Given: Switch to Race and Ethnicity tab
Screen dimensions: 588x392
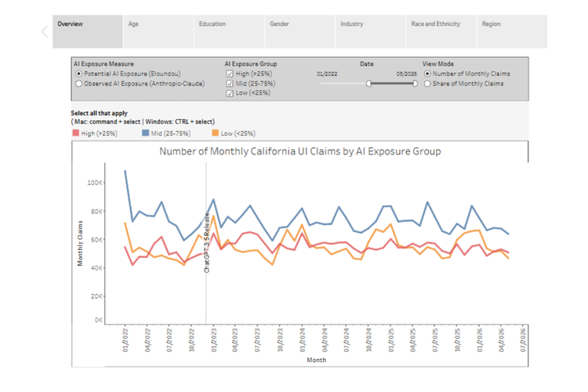Looking at the screenshot, I should (441, 31).
